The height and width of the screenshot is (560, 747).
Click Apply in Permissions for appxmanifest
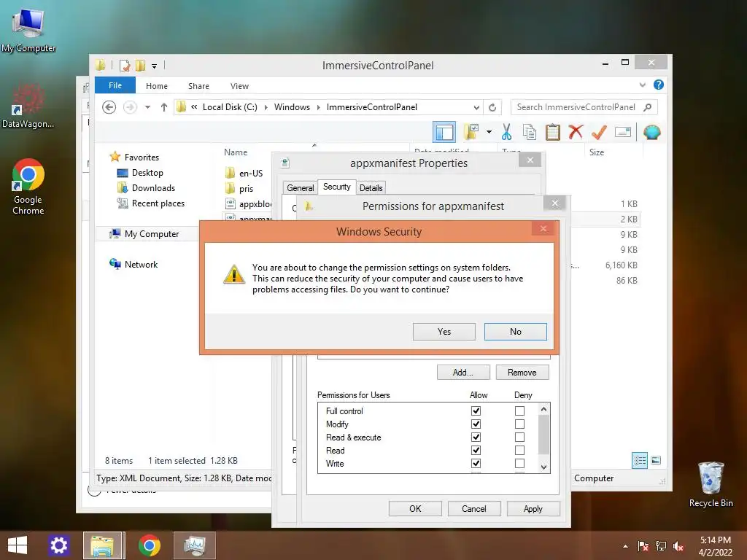pos(533,508)
